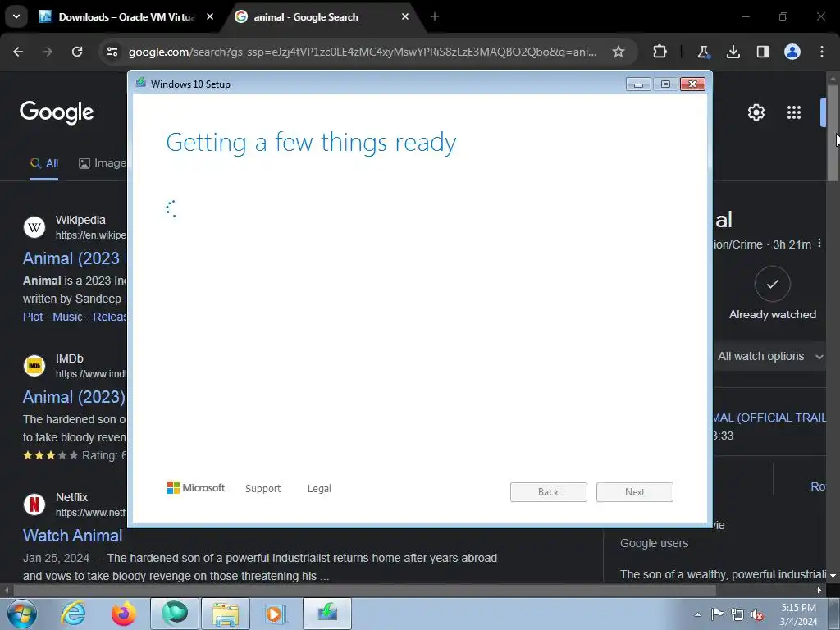Switch to Images search tab
This screenshot has height=630, width=840.
click(103, 163)
